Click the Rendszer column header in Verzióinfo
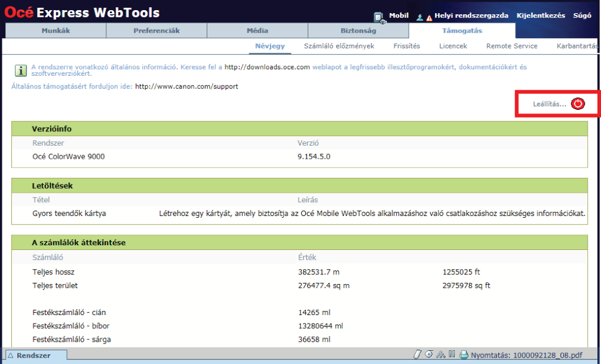 tap(48, 143)
